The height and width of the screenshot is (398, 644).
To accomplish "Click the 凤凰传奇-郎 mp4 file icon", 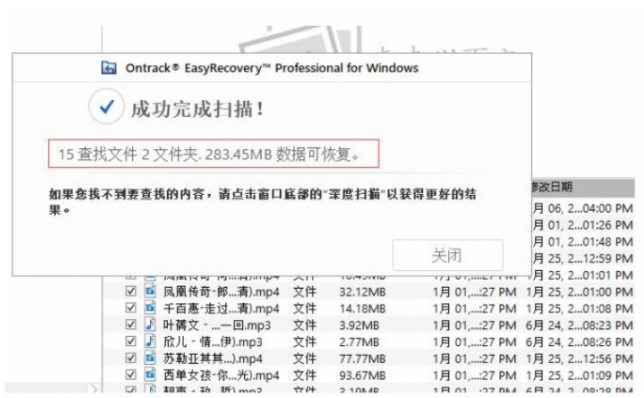I will 150,291.
